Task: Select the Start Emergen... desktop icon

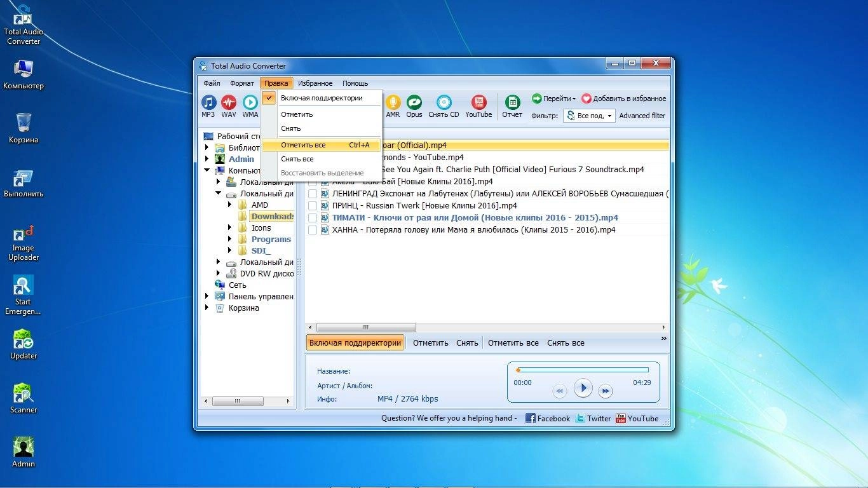Action: coord(24,295)
